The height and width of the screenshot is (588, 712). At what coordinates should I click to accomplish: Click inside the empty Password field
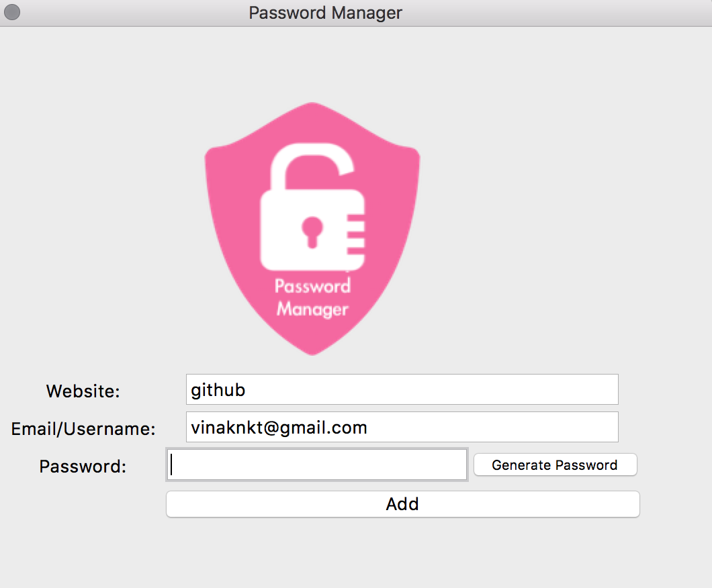pos(317,464)
